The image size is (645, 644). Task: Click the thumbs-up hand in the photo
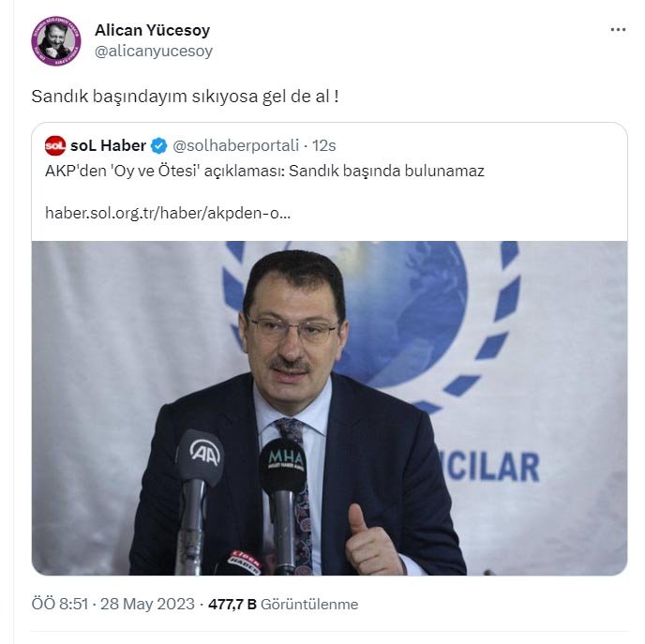(x=370, y=541)
